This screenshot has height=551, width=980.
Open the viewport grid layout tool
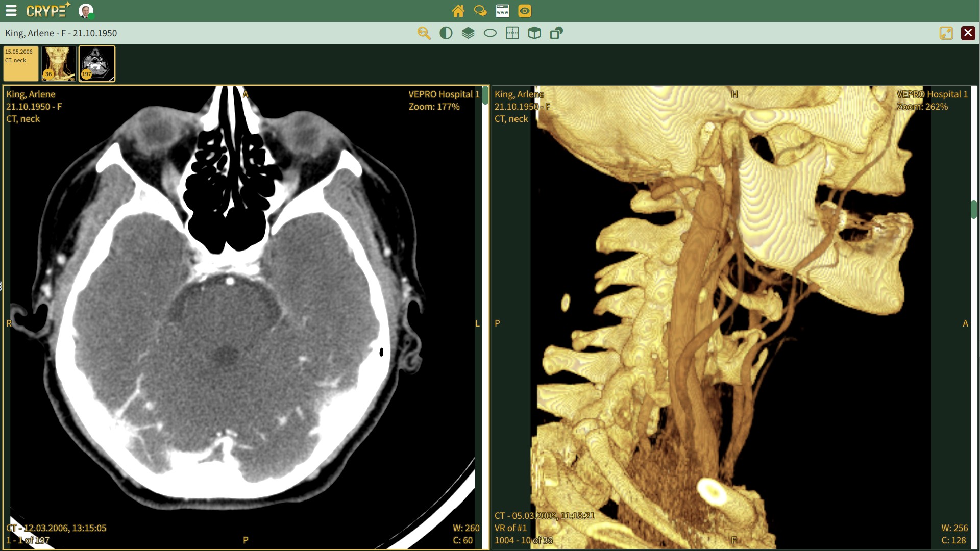(512, 33)
